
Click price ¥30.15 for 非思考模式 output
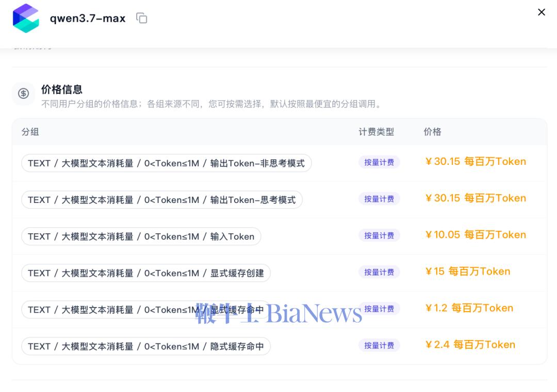click(x=476, y=161)
